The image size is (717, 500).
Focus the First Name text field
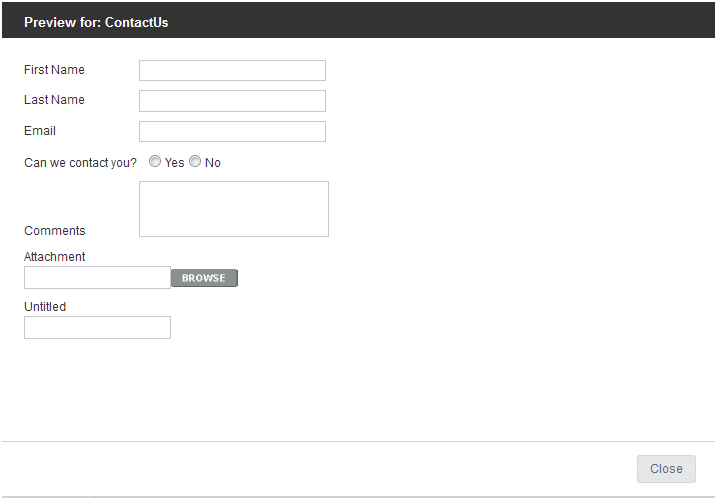click(x=232, y=70)
